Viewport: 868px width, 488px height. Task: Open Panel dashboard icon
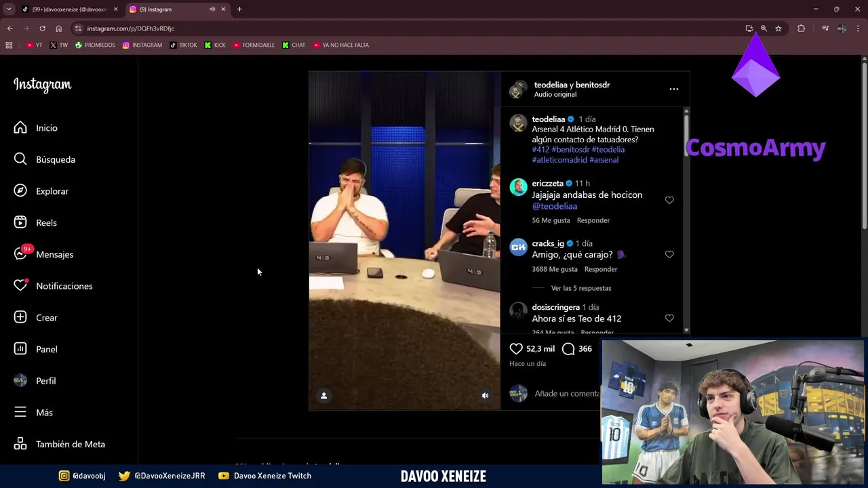pyautogui.click(x=20, y=349)
